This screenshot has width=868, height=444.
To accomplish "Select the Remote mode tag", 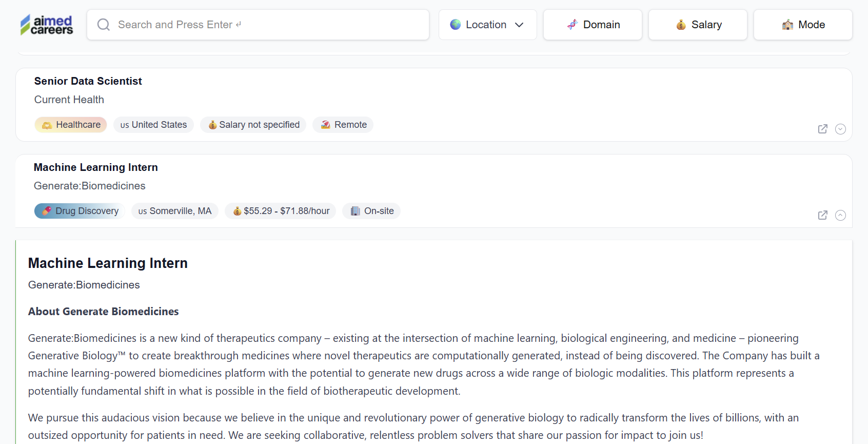I will tap(343, 125).
